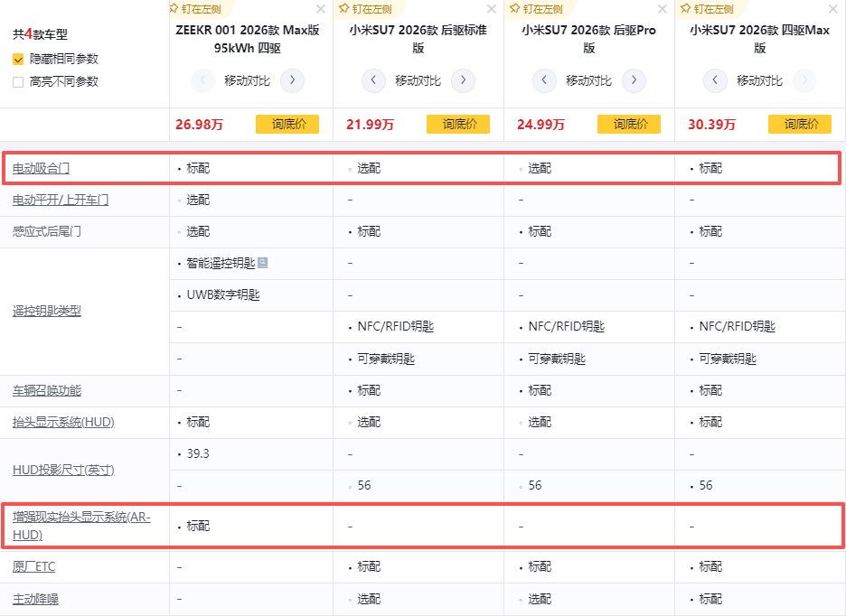846x616 pixels.
Task: Pin ZEEKR 001 column to left
Action: point(195,9)
